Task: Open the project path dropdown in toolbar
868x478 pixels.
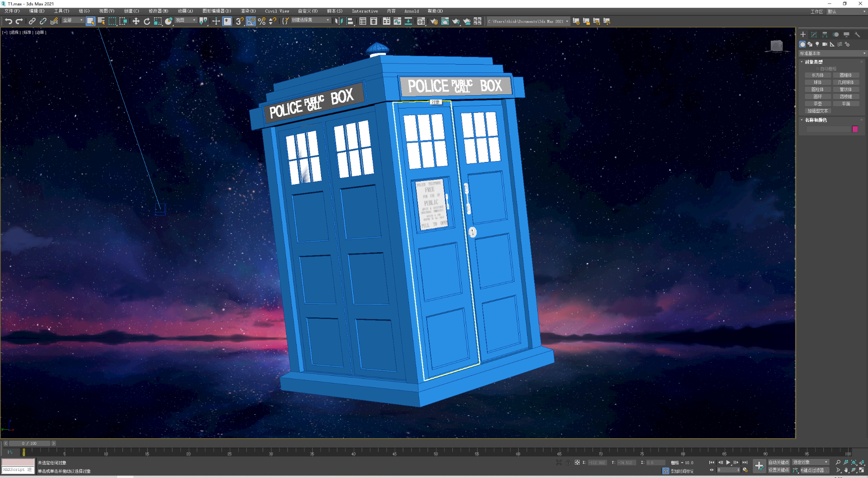Action: click(x=528, y=21)
